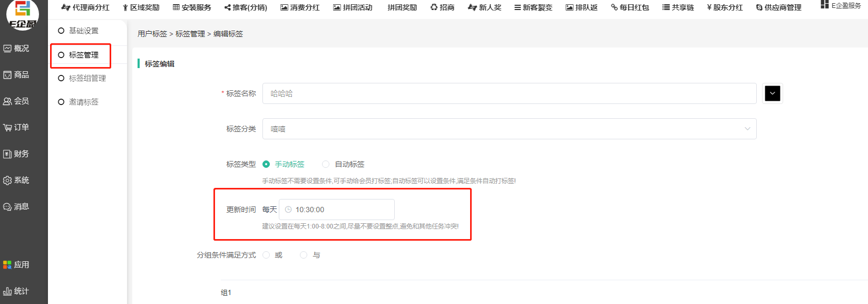Open the 概况 overview sidebar icon

pos(7,49)
